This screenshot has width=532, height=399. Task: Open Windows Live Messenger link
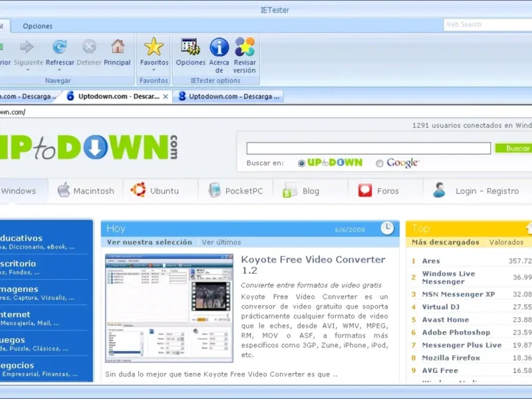pyautogui.click(x=448, y=277)
